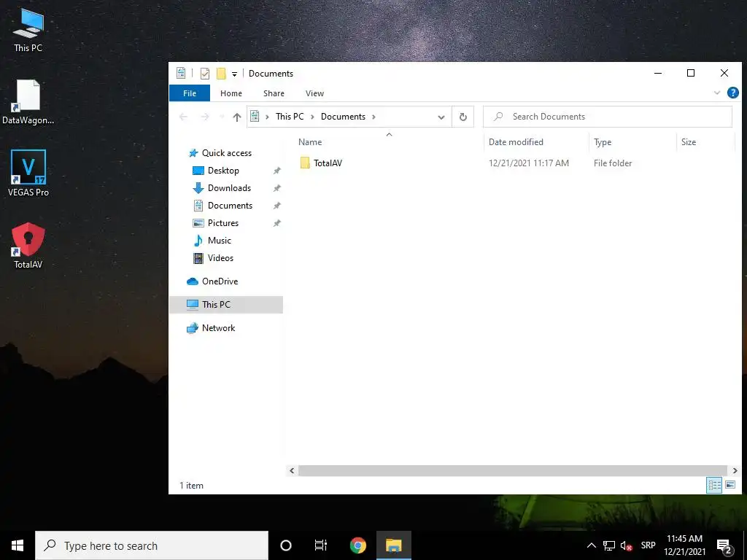Open Task View on the taskbar
The image size is (747, 560).
(x=321, y=545)
